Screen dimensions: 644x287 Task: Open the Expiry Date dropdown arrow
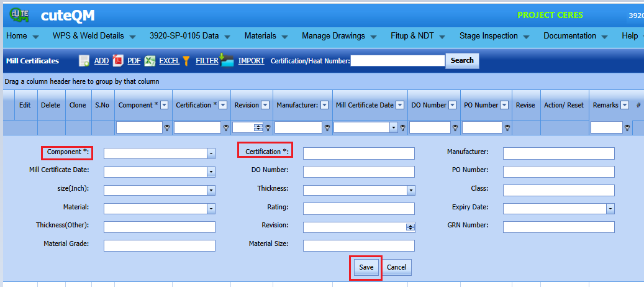610,209
